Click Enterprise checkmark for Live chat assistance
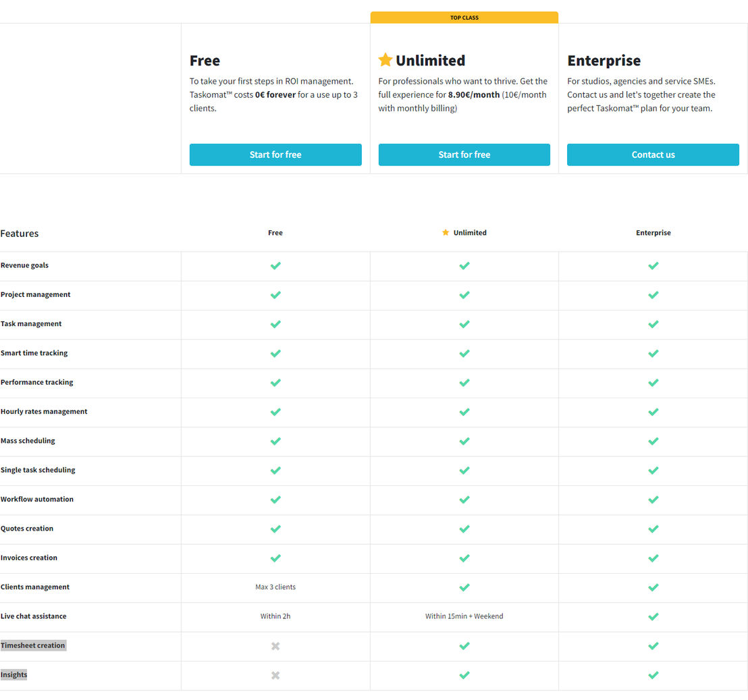 click(x=653, y=616)
